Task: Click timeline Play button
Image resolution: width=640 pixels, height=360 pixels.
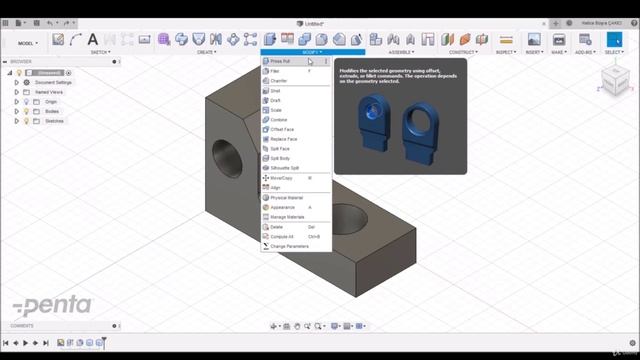Action: click(26, 343)
